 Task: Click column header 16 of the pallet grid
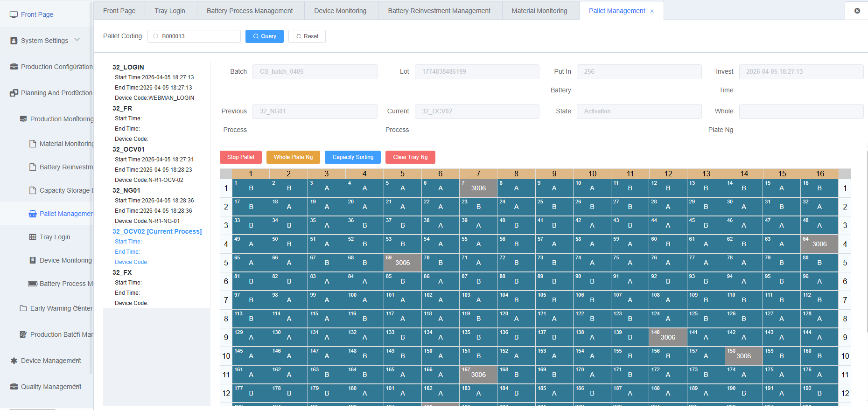coord(820,174)
